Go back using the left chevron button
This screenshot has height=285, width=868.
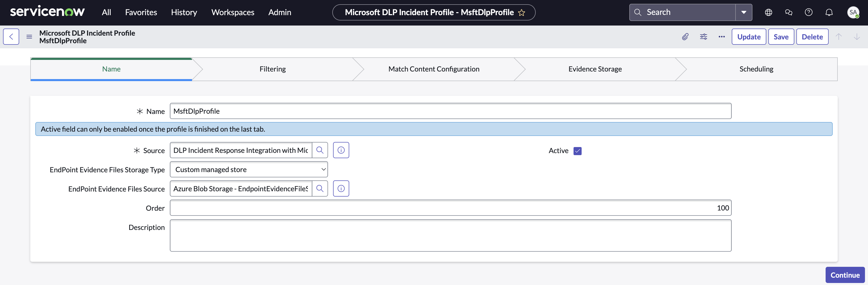pyautogui.click(x=11, y=36)
